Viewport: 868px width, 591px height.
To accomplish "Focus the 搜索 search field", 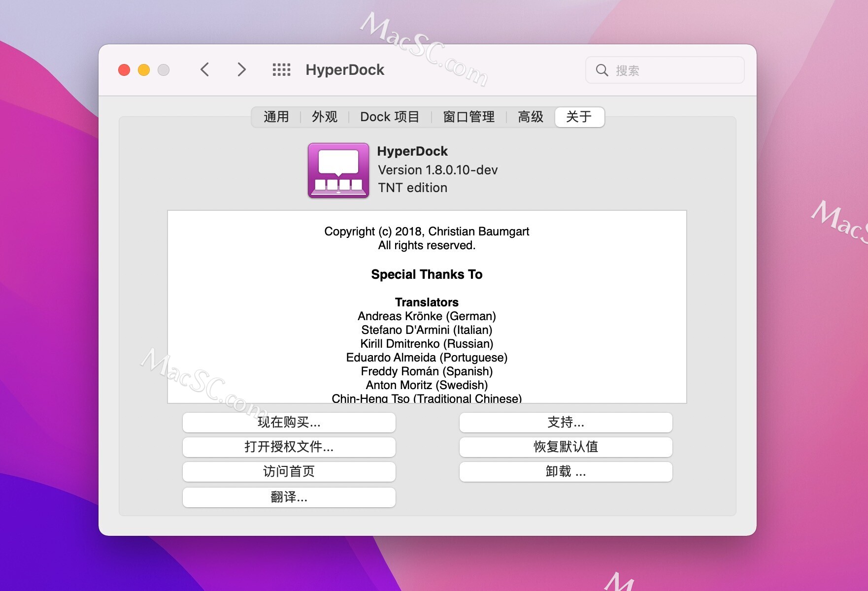I will 665,70.
